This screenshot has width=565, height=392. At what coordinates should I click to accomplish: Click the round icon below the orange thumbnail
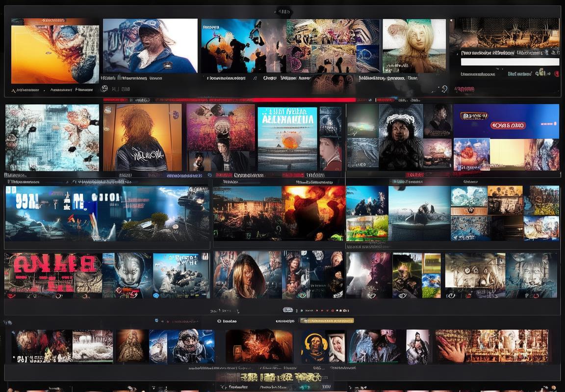click(x=104, y=89)
